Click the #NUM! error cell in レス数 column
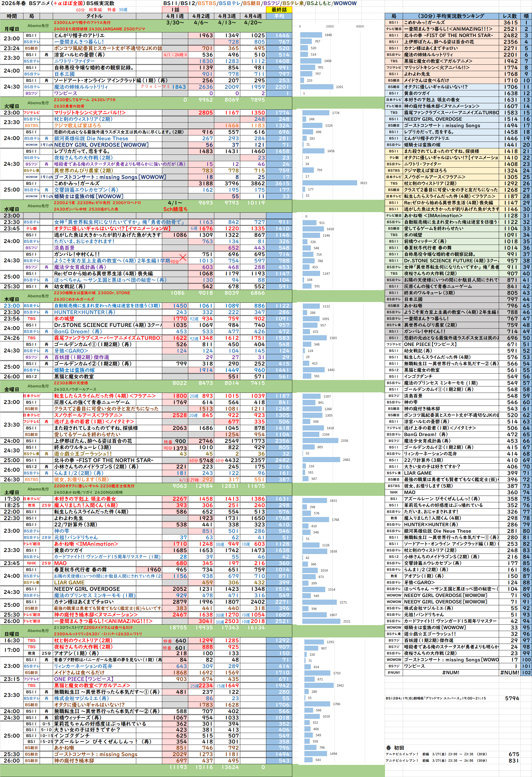The image size is (532, 777). point(510,673)
